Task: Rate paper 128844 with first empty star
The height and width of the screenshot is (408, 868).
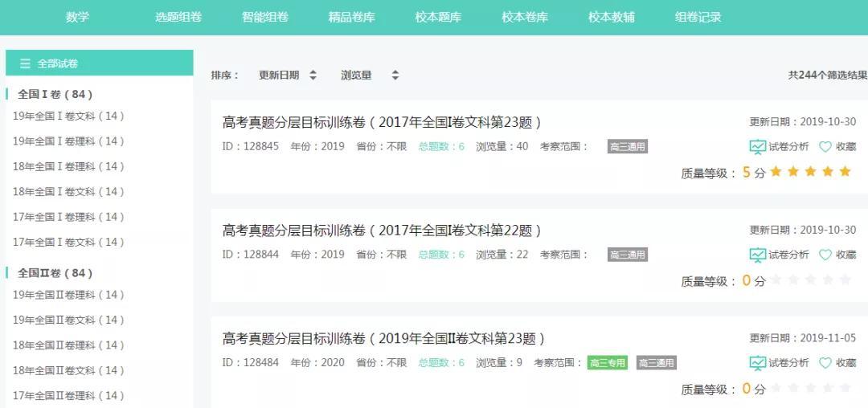Action: [x=776, y=280]
